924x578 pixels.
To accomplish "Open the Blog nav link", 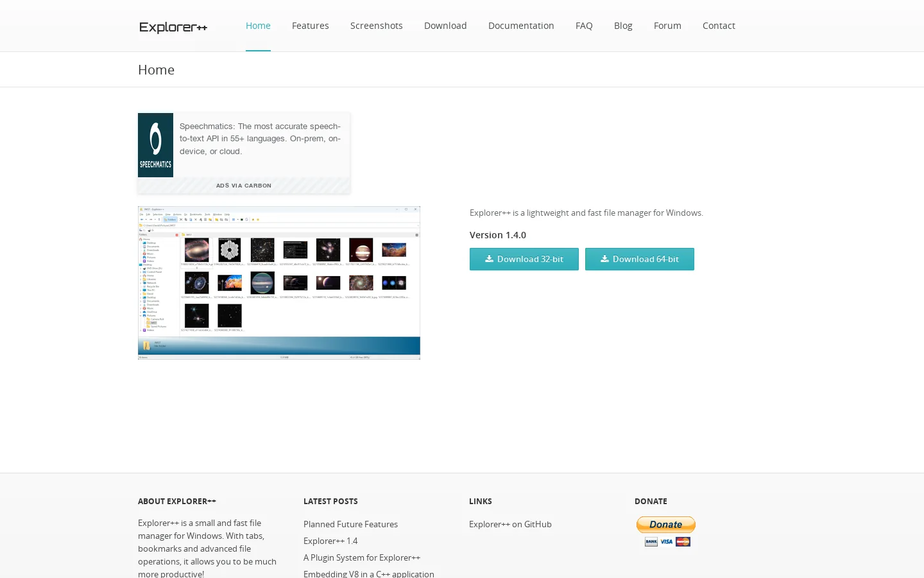I will (623, 26).
